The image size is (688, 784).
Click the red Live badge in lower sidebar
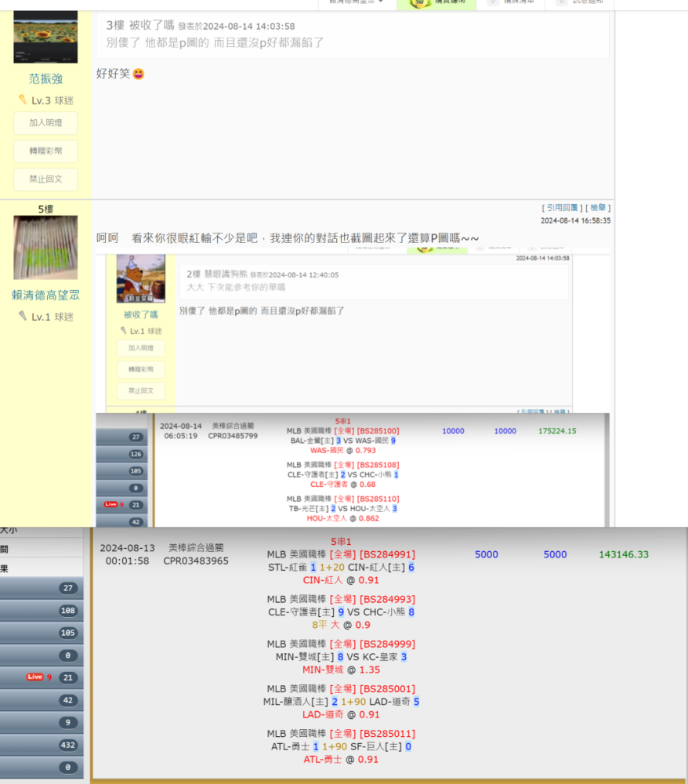[34, 677]
